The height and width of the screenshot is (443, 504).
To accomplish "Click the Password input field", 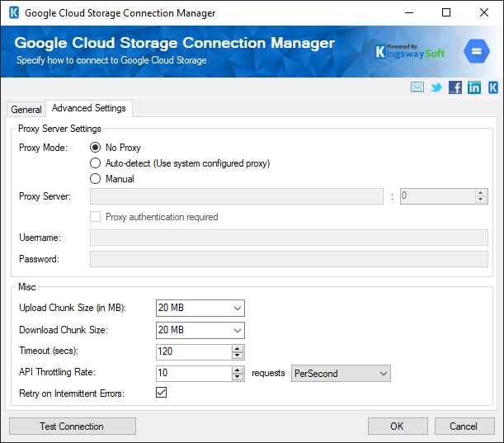I will pyautogui.click(x=289, y=259).
